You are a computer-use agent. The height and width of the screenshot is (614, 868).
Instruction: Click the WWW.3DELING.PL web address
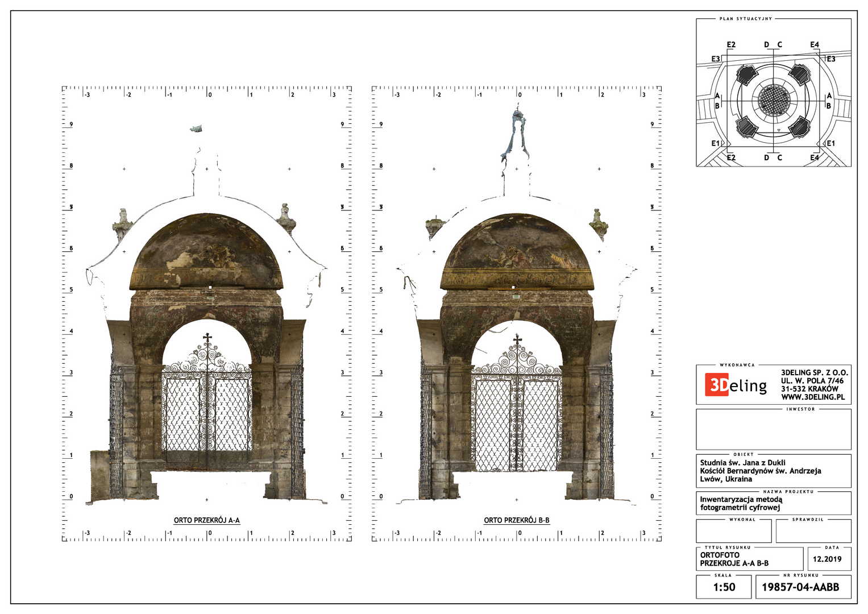point(812,397)
